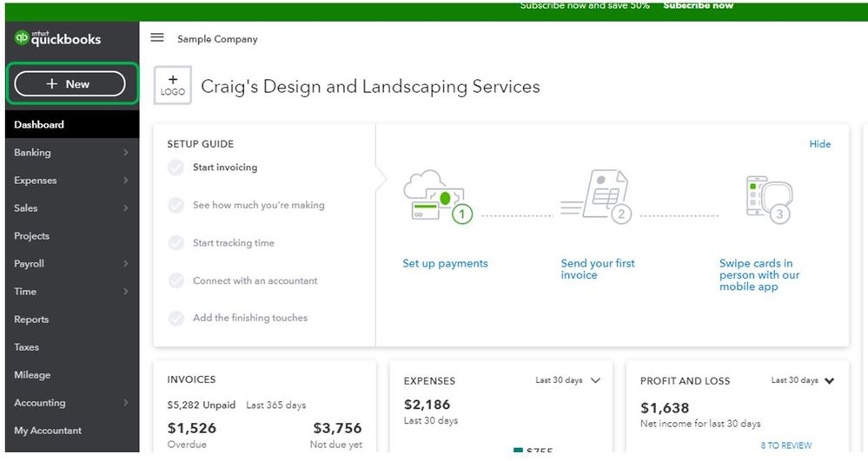Click Send your first invoice link
868x461 pixels.
click(x=598, y=269)
